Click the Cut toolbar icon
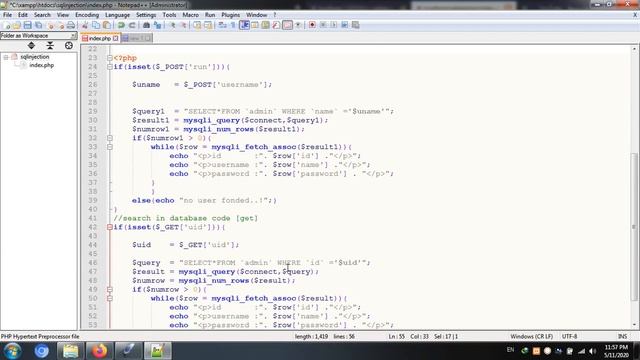 pos(84,25)
